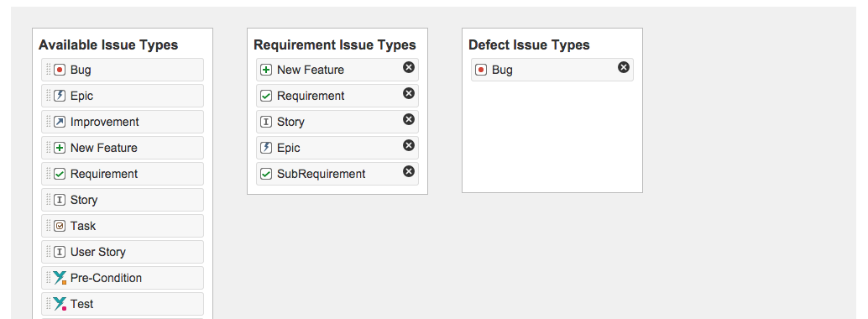Screen dimensions: 868x319
Task: Click the Bug icon in Available Issue Types
Action: [x=60, y=70]
